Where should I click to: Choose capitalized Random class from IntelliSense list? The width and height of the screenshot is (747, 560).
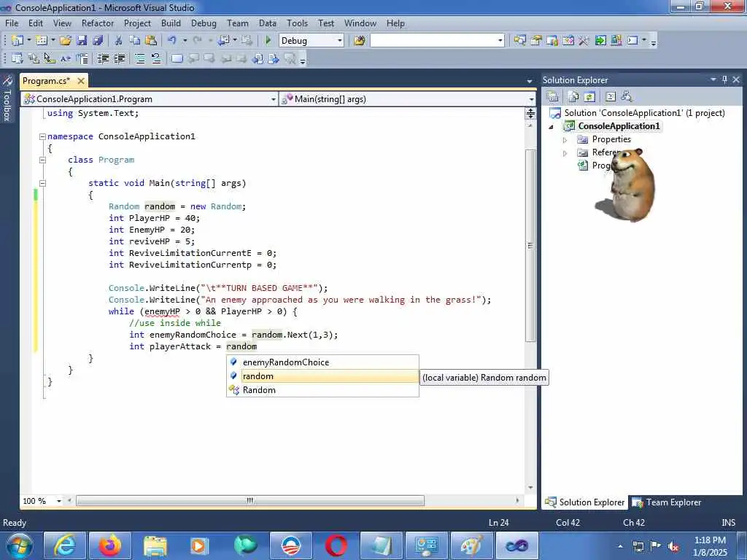[322, 390]
